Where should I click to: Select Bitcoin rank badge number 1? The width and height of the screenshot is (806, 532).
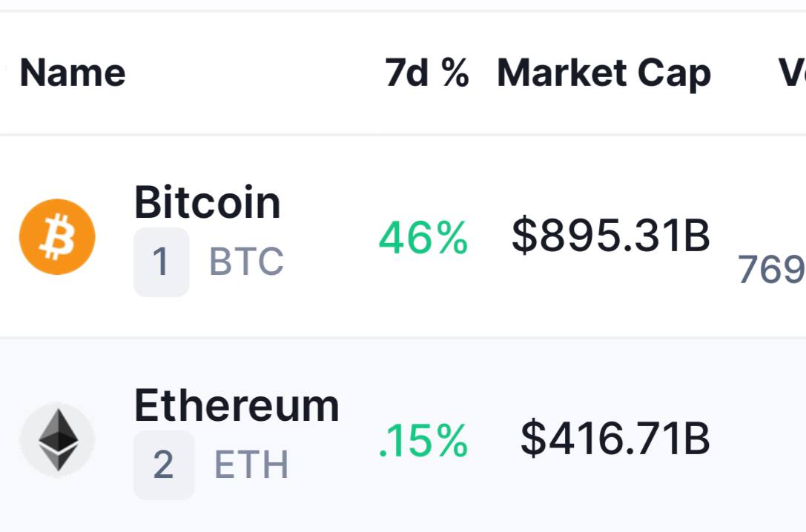[x=162, y=262]
